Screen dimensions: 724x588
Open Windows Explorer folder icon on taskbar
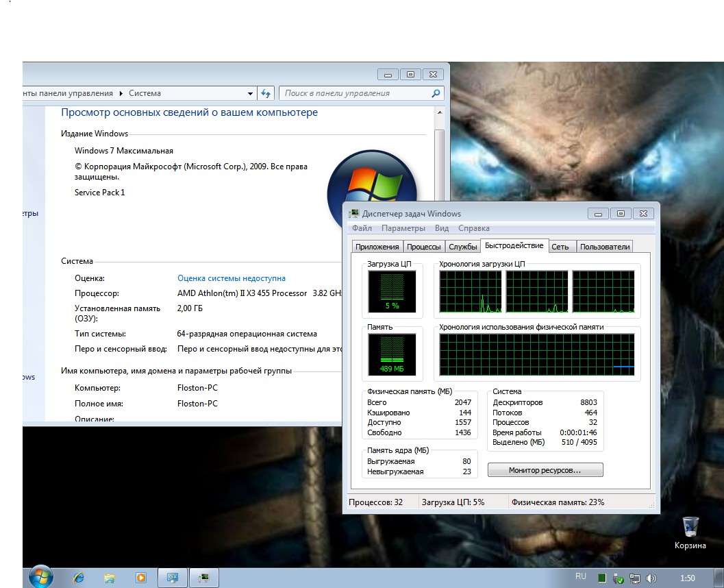110,578
